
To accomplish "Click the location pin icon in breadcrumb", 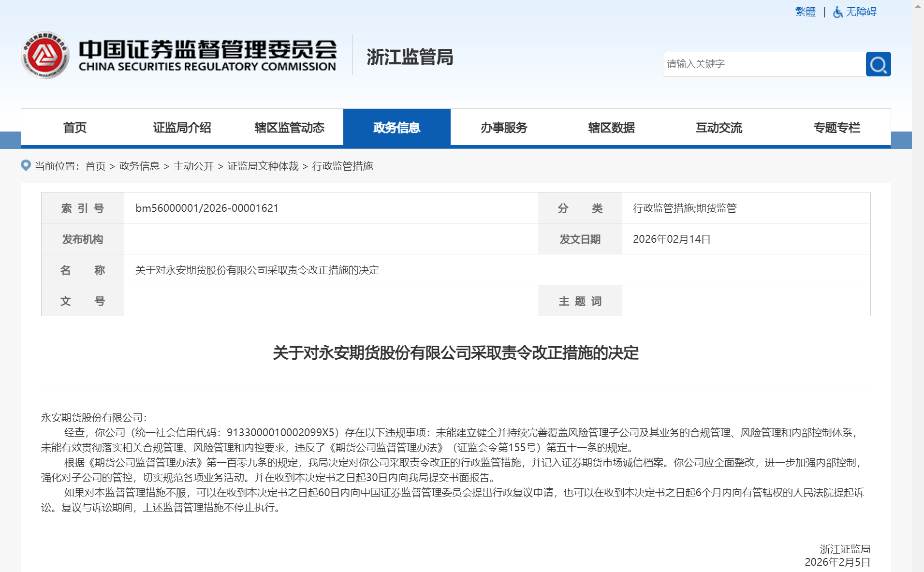I will pos(26,165).
